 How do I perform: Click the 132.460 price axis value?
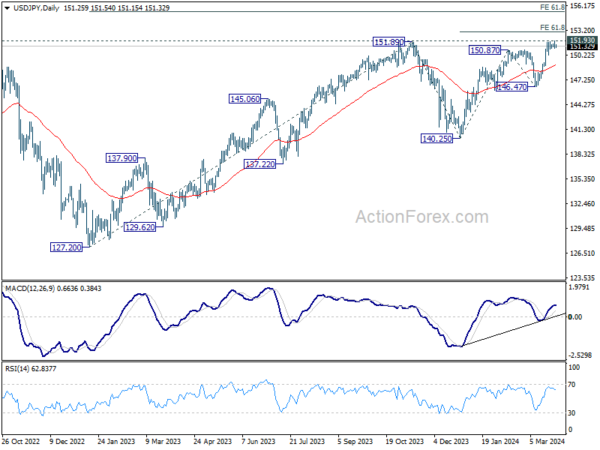coord(582,204)
